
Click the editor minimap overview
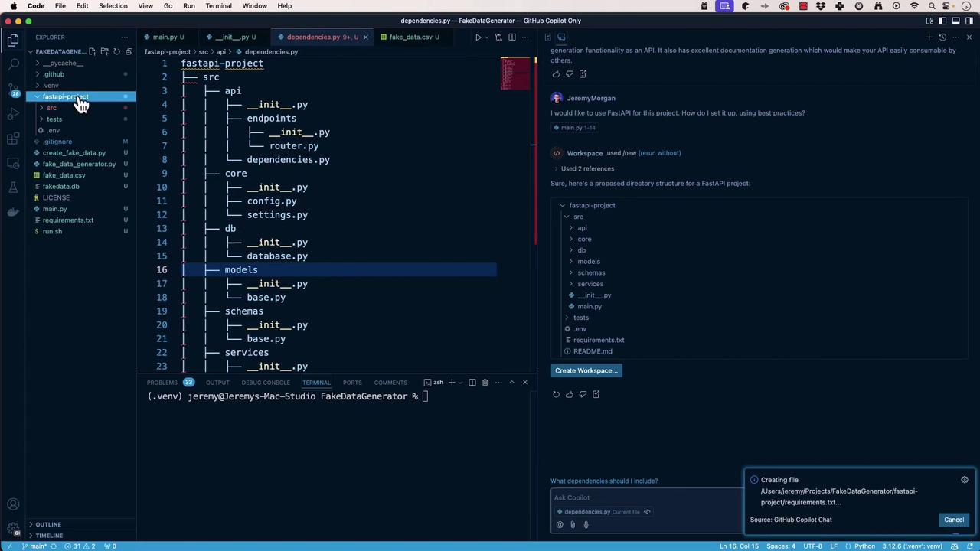(x=515, y=73)
